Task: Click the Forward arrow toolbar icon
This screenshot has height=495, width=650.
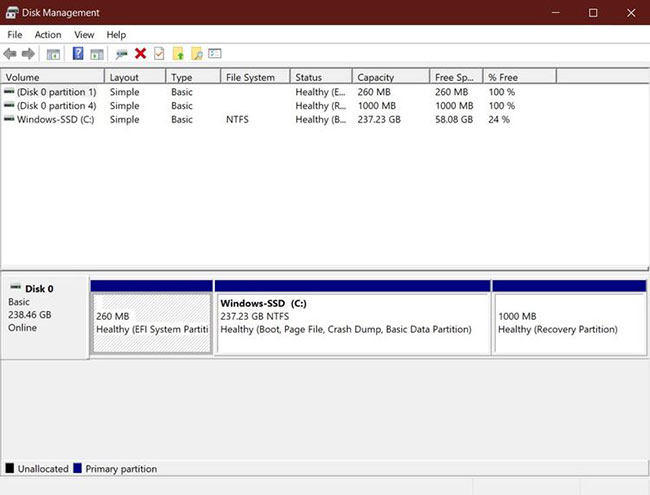Action: [28, 54]
